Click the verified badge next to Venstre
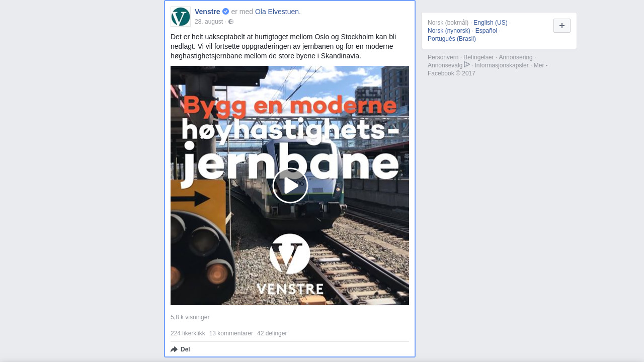The width and height of the screenshot is (644, 362). pyautogui.click(x=226, y=12)
